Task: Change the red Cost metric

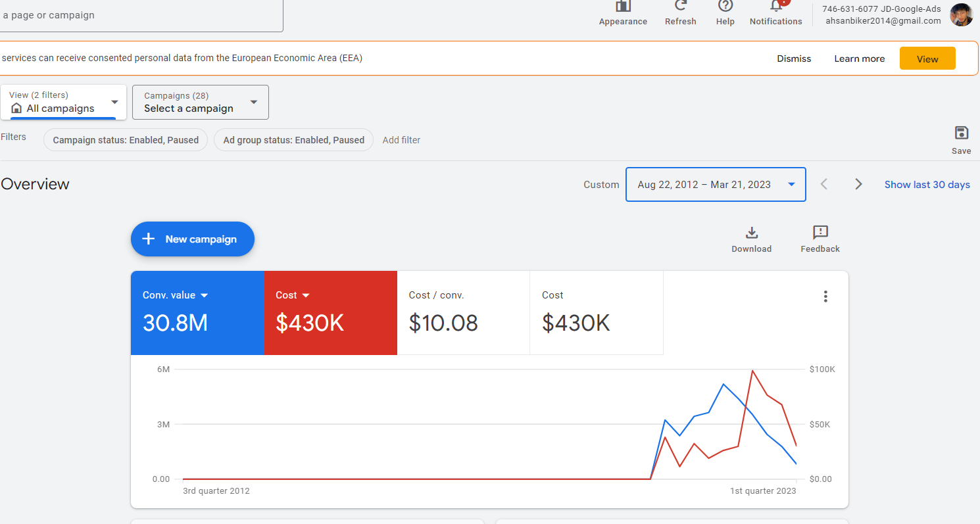Action: [x=293, y=295]
